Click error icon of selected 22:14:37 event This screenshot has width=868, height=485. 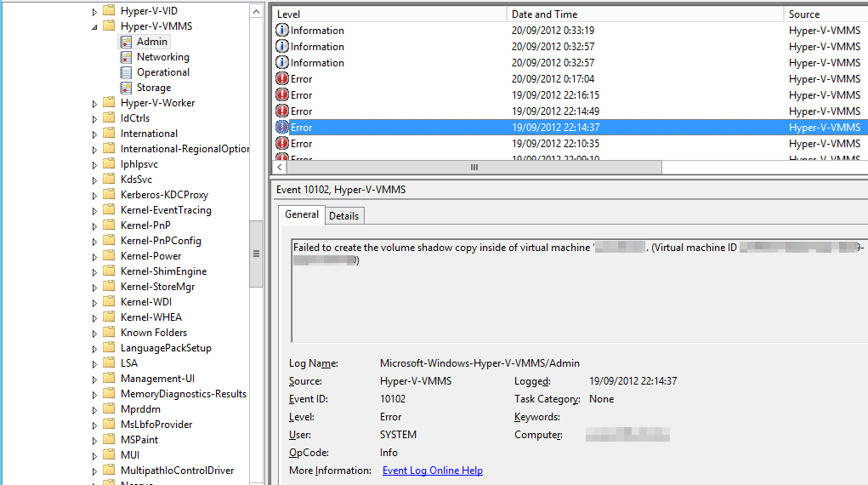(282, 128)
